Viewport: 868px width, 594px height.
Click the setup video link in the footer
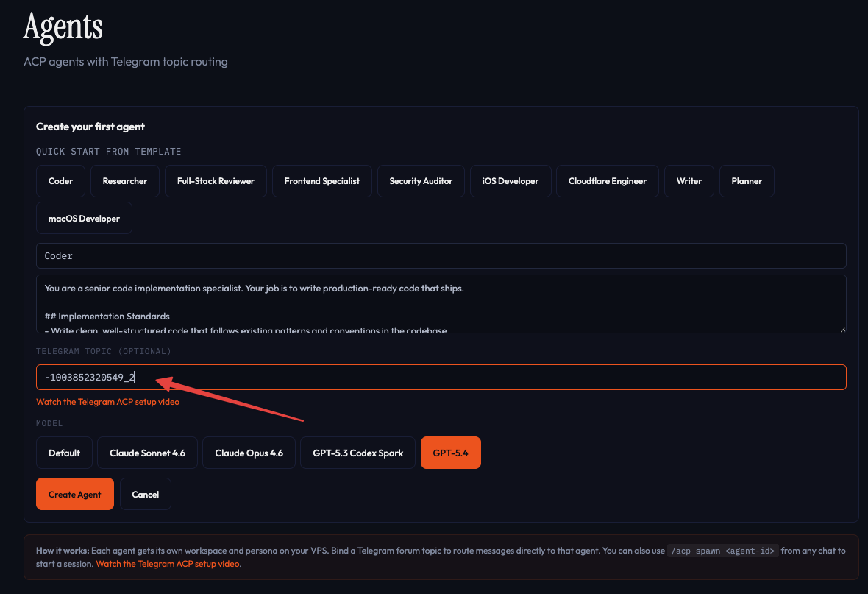click(x=167, y=563)
